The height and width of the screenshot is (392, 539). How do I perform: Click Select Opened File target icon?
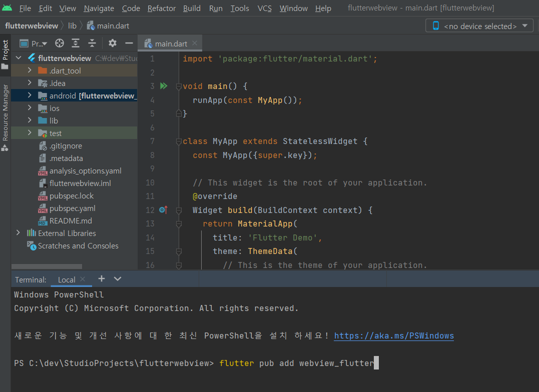(60, 43)
